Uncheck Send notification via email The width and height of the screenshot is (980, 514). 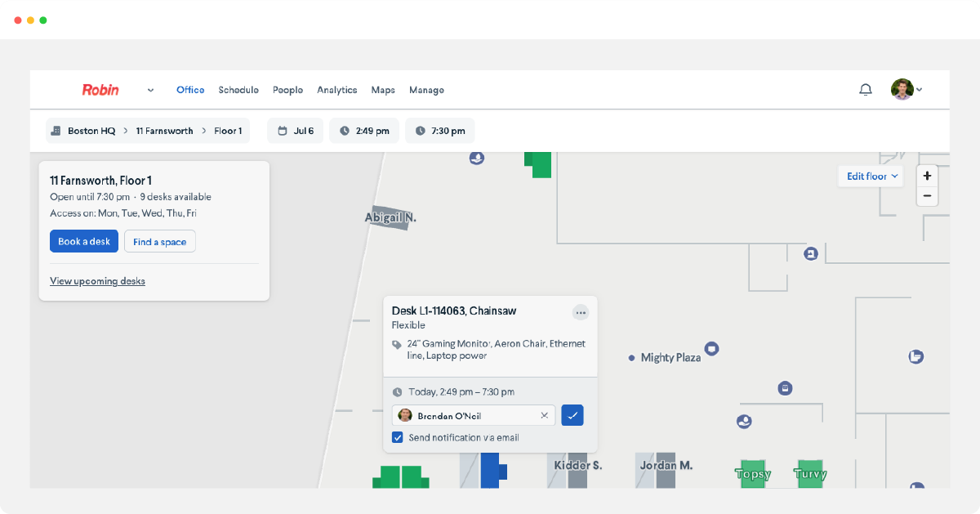coord(398,437)
